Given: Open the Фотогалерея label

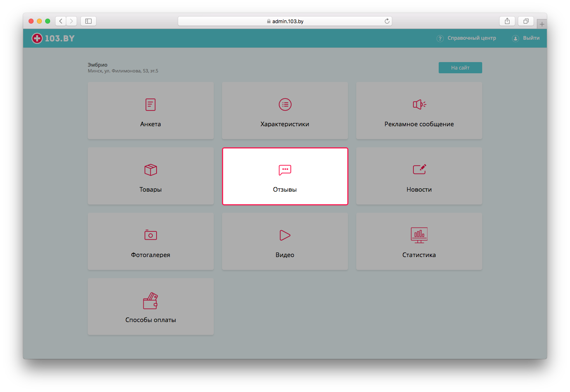Looking at the screenshot, I should [150, 255].
